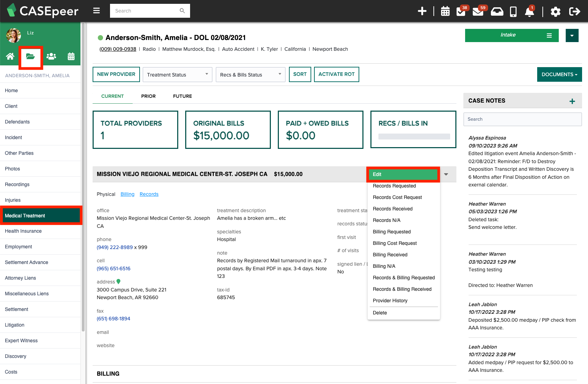Toggle the provider options caret beside Edit

click(446, 174)
